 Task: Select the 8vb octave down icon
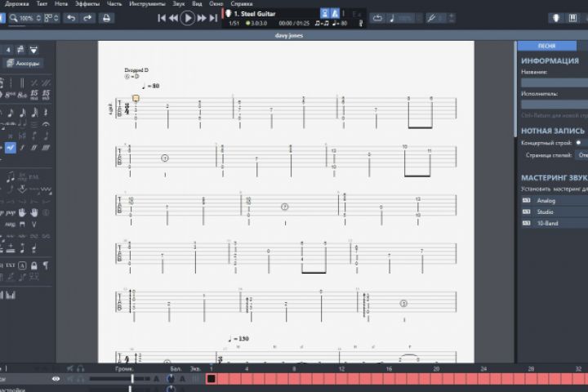22,95
